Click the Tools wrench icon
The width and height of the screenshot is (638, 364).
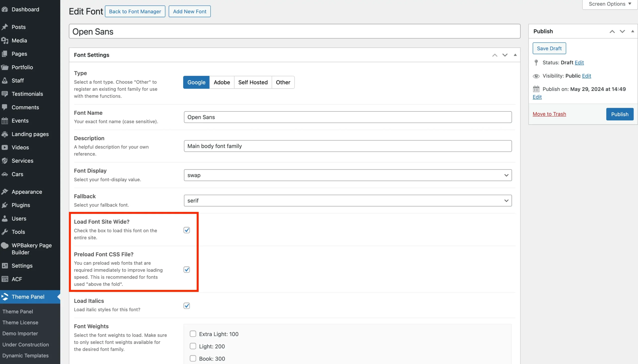5,232
